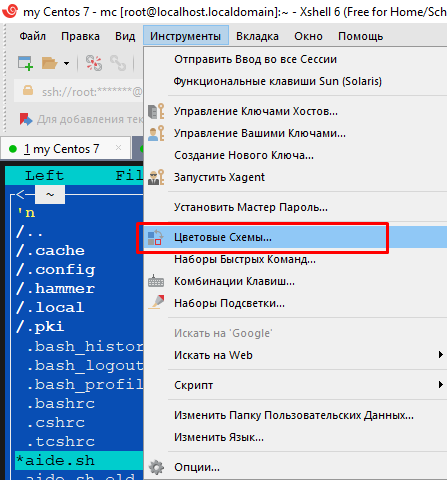Expand the Искать на Web submenu
The height and width of the screenshot is (480, 447).
[295, 355]
